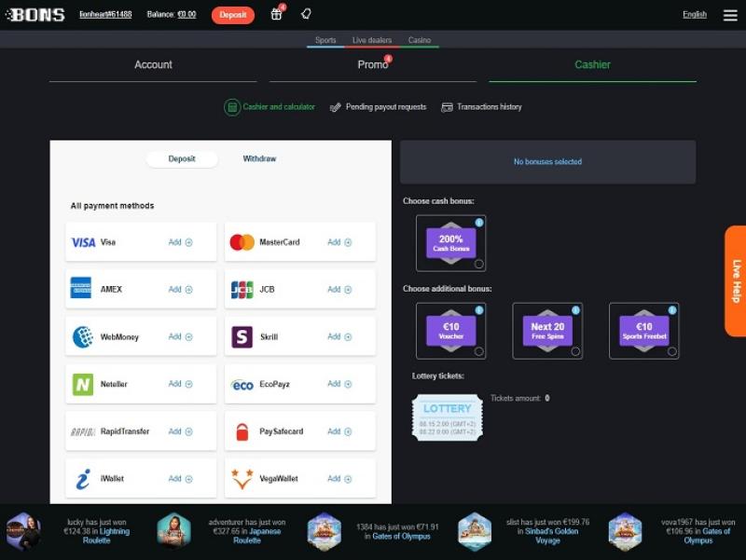
Task: Add an iWallet payment method
Action: pyautogui.click(x=180, y=479)
